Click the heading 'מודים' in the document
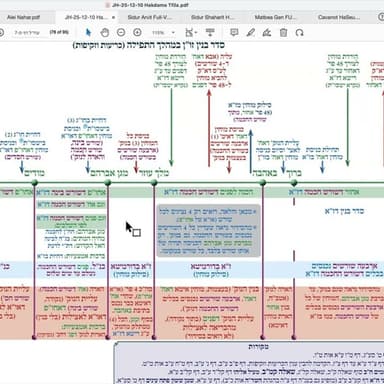The height and width of the screenshot is (384, 384). pyautogui.click(x=35, y=173)
